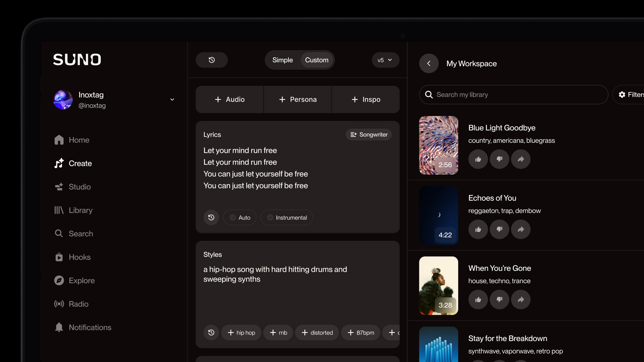The image size is (644, 362).
Task: Enable the Auto lyrics toggle
Action: coord(239,218)
